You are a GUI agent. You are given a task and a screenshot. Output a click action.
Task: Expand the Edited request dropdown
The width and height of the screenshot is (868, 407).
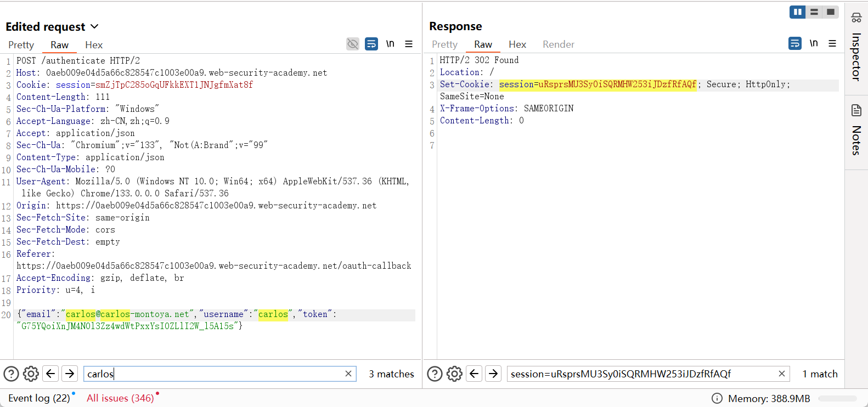94,27
